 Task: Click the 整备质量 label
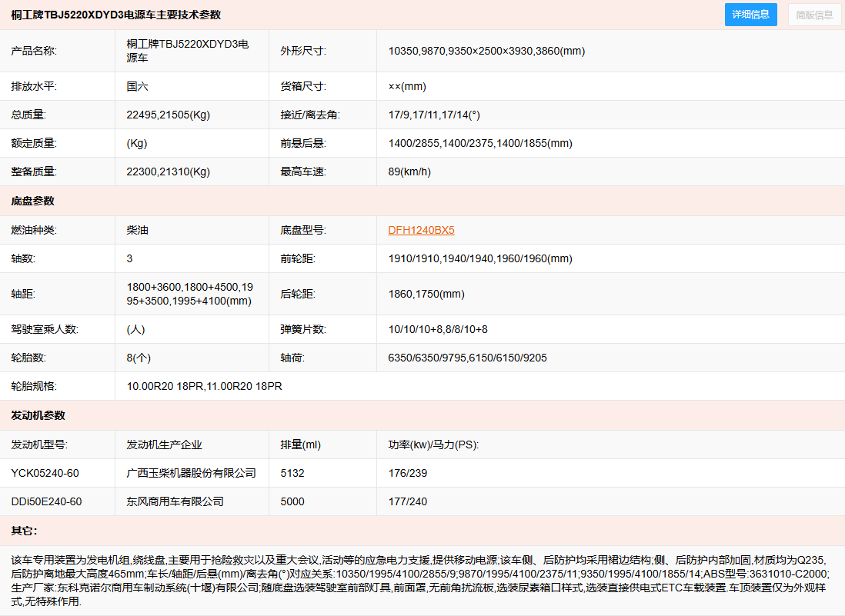[34, 171]
